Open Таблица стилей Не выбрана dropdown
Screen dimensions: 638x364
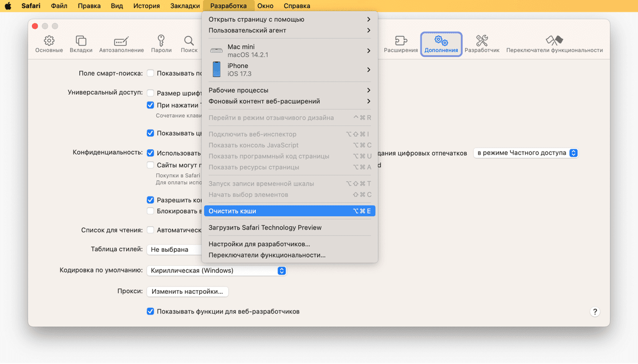coord(174,249)
